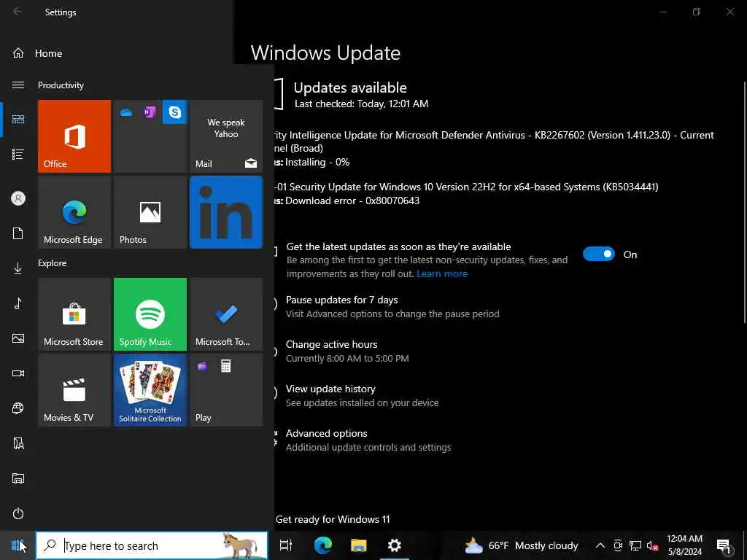Click the Settings back arrow
This screenshot has height=560, width=747.
pyautogui.click(x=18, y=12)
